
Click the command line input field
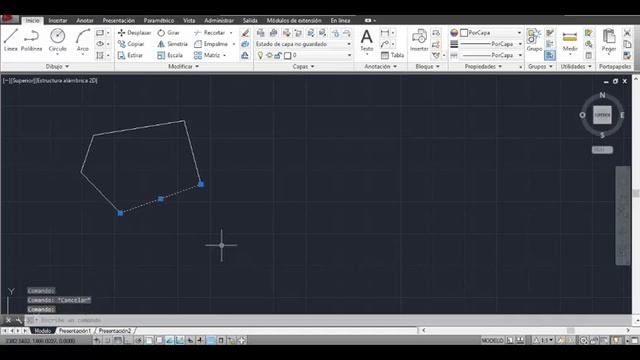click(x=327, y=320)
